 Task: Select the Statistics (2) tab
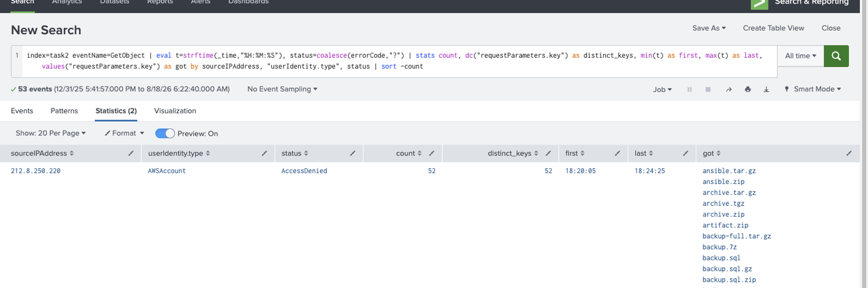[x=116, y=110]
